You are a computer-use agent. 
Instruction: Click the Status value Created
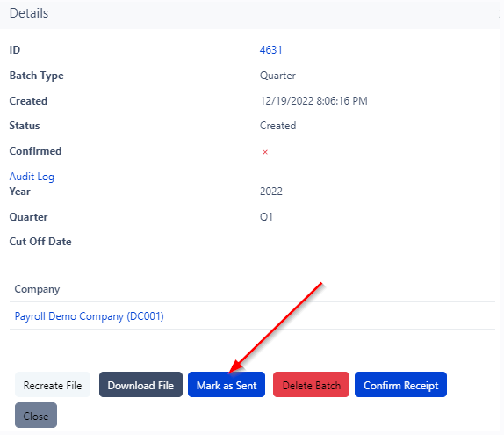coord(278,126)
